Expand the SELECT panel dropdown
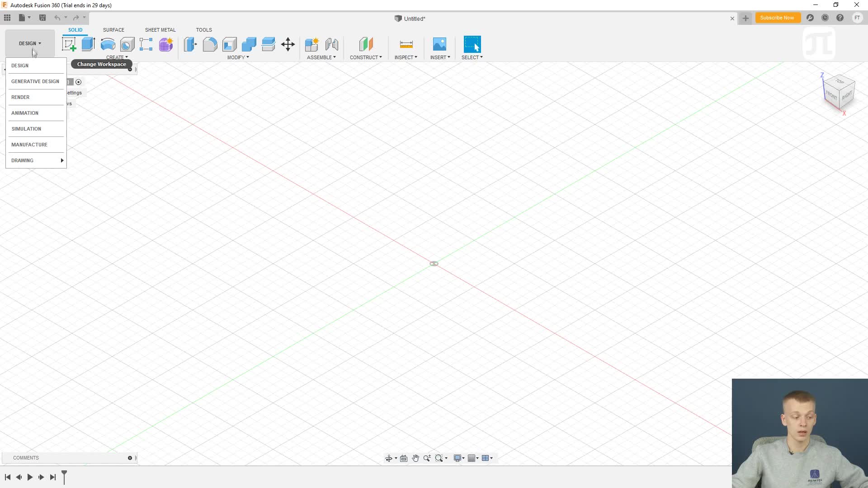The width and height of the screenshot is (868, 488). [472, 57]
